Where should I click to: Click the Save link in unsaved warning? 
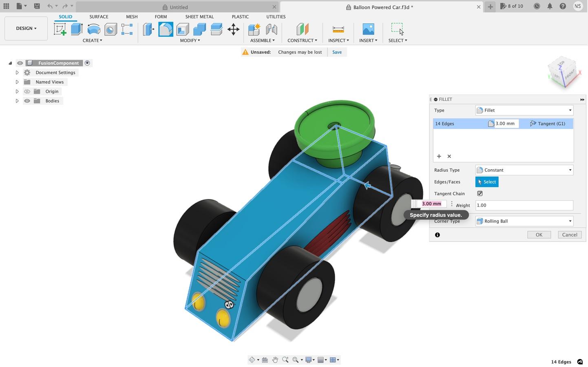(x=337, y=52)
